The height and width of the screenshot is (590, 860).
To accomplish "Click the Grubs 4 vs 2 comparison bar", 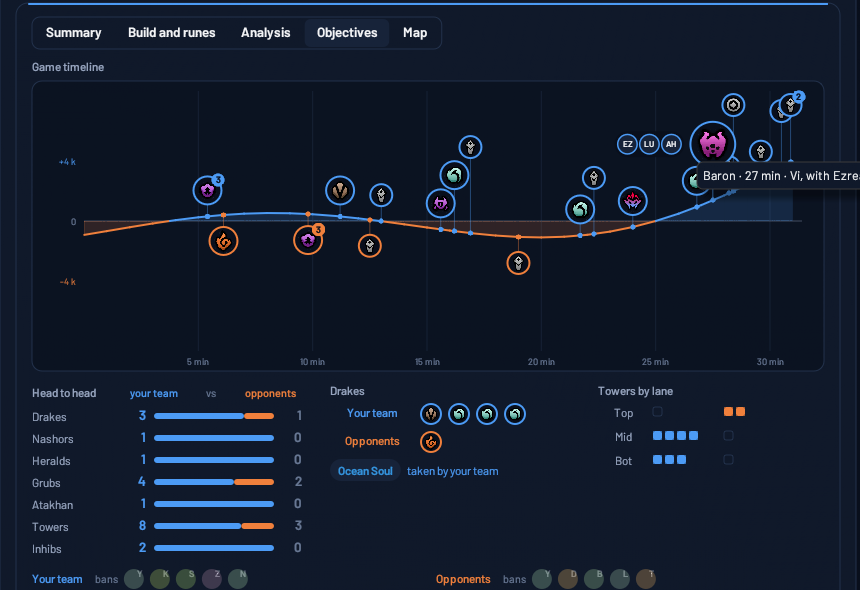I will (214, 482).
